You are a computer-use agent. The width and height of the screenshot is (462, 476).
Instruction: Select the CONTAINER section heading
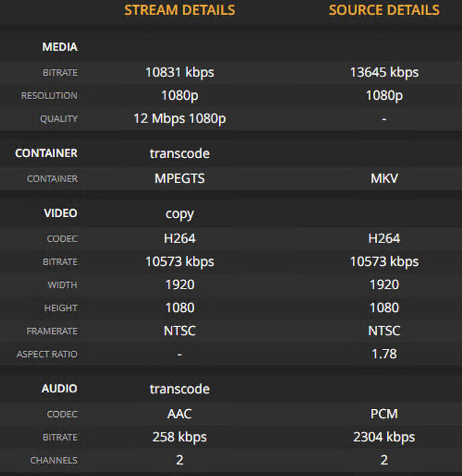click(x=46, y=153)
